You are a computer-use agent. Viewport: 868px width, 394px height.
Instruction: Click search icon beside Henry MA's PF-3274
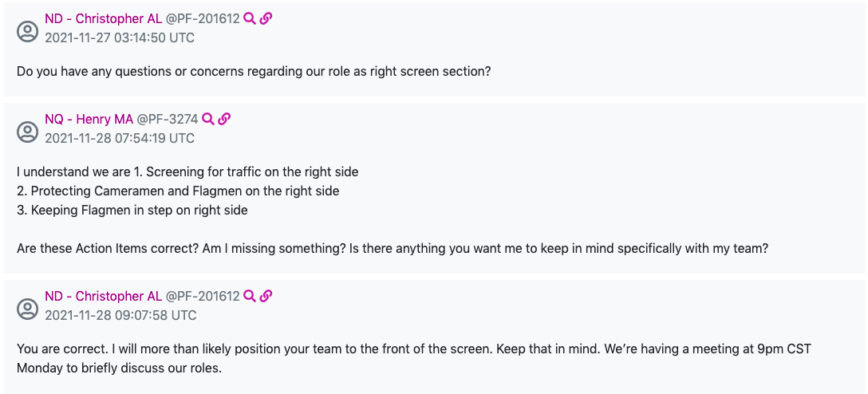(x=207, y=119)
